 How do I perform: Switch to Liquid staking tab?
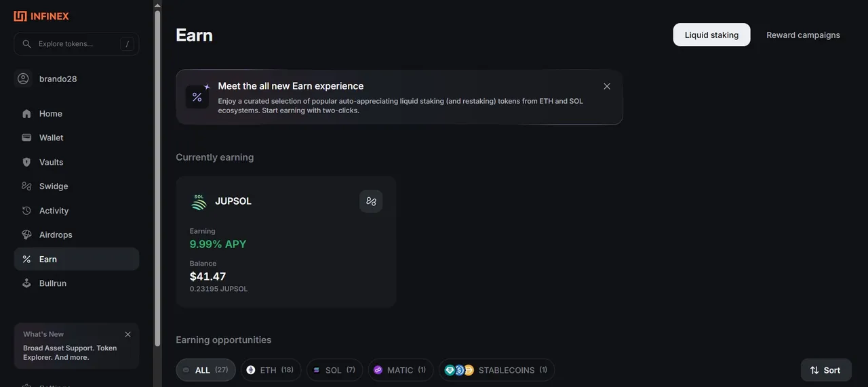(711, 35)
